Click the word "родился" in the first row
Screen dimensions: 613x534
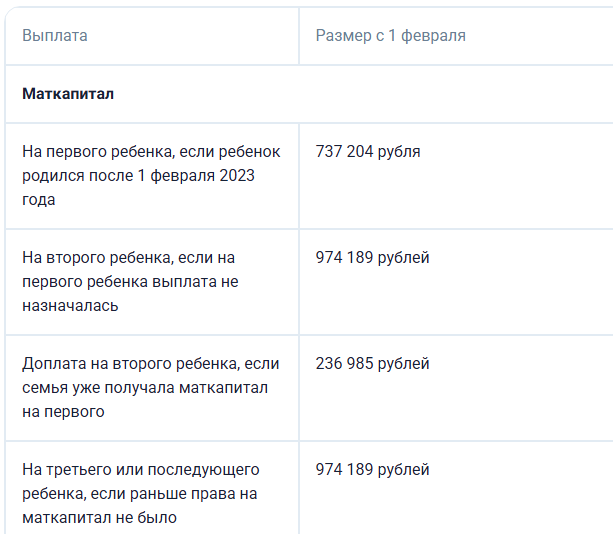(x=49, y=176)
